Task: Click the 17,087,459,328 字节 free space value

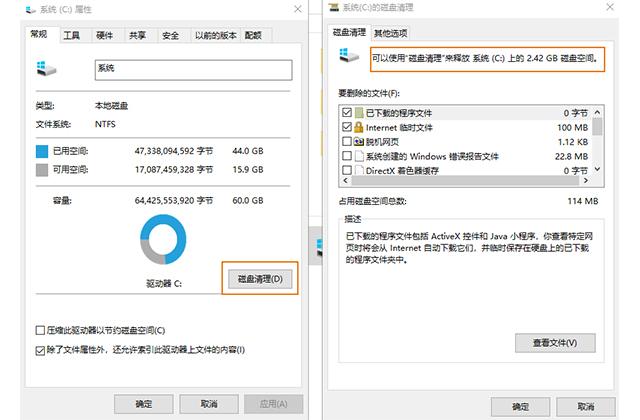Action: click(174, 169)
